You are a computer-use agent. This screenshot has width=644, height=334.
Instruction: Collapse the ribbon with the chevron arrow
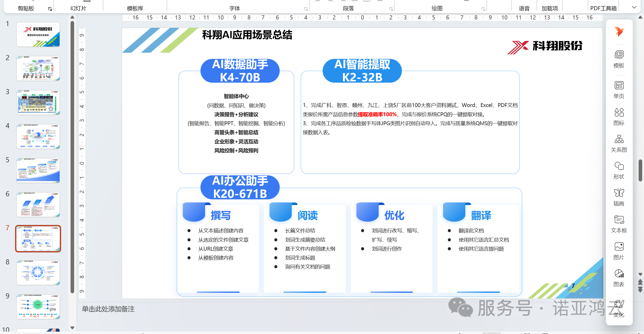click(634, 7)
